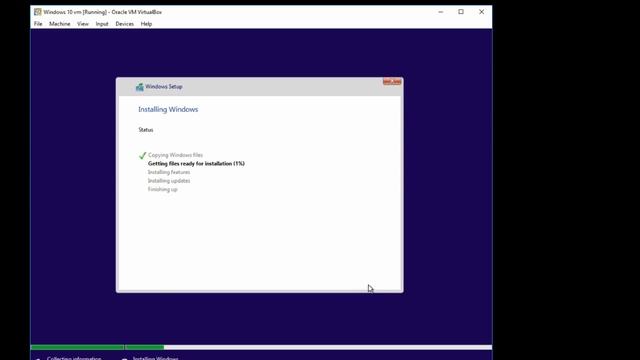Minimize the VirtualBox window

440,12
